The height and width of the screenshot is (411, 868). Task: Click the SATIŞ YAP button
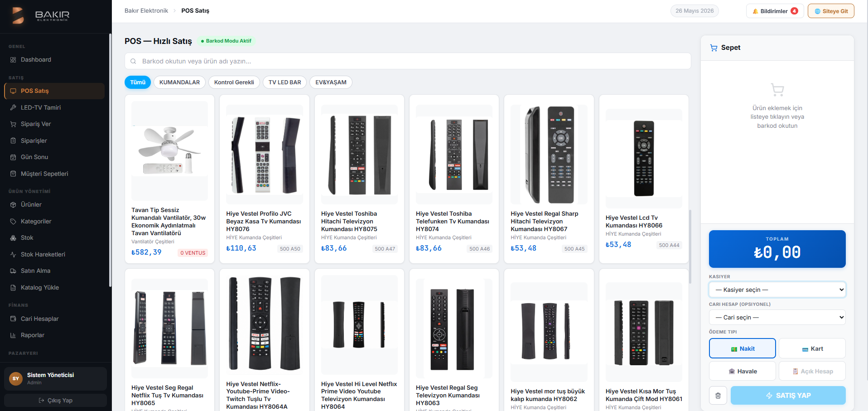pos(788,396)
